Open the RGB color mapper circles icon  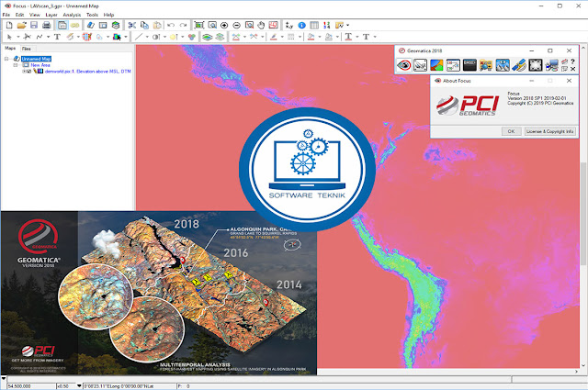192,37
